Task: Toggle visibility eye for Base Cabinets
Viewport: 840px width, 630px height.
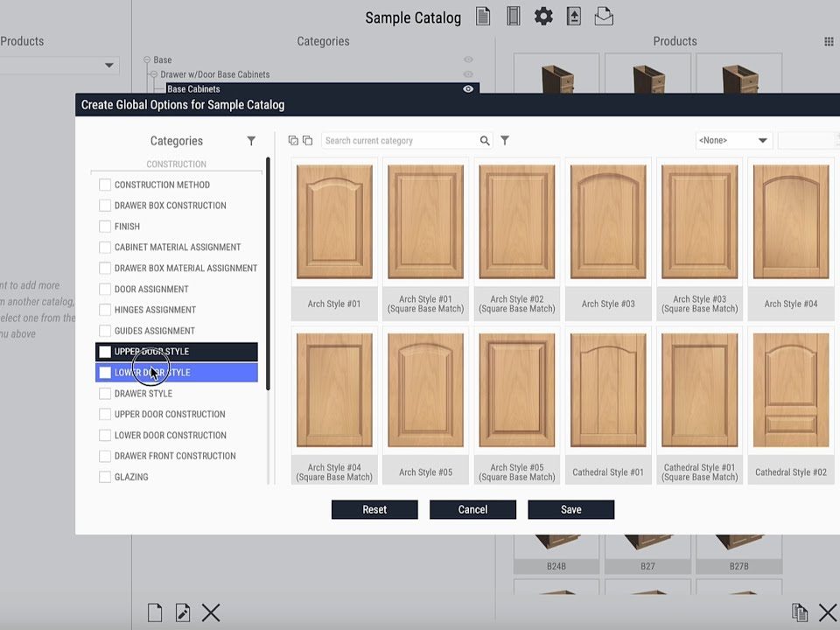Action: coord(468,89)
